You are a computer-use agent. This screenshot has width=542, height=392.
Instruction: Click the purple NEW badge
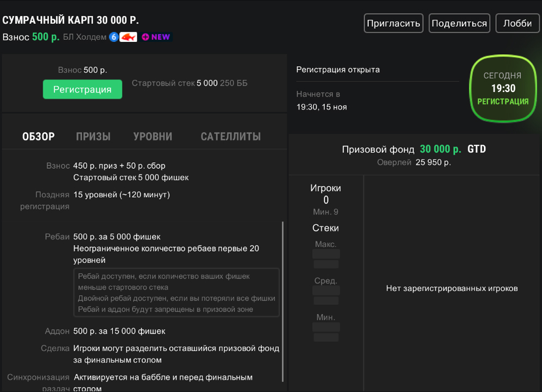[156, 37]
